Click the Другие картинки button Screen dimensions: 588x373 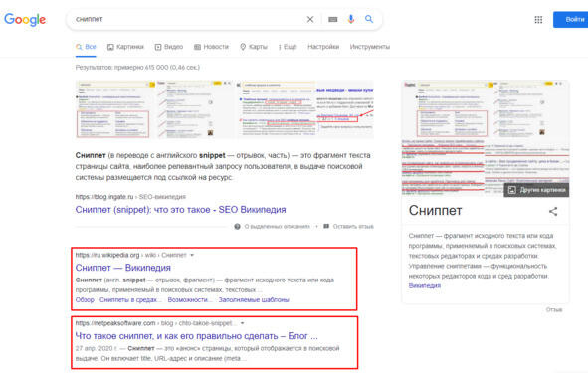coord(536,190)
